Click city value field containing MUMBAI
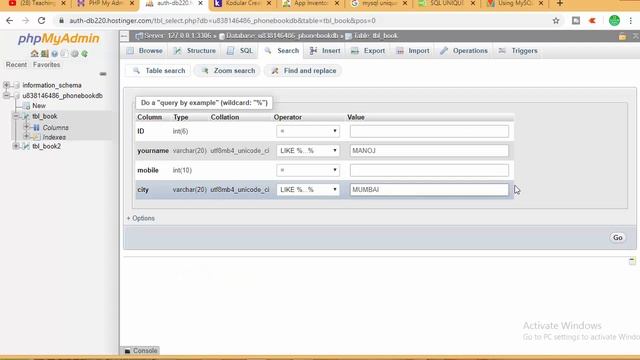Viewport: 640px width, 360px height. [x=429, y=190]
